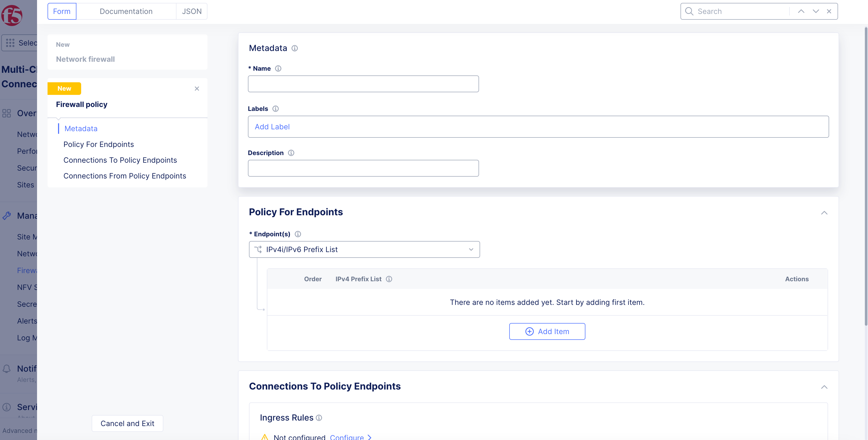Image resolution: width=868 pixels, height=440 pixels.
Task: Click the Name field info icon
Action: tap(278, 68)
